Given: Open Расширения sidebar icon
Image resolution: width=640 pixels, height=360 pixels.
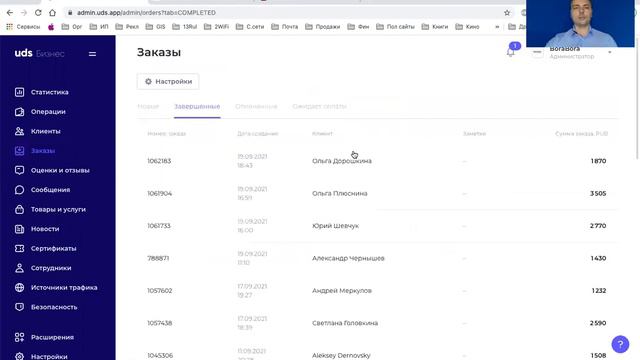Looking at the screenshot, I should click(x=20, y=337).
